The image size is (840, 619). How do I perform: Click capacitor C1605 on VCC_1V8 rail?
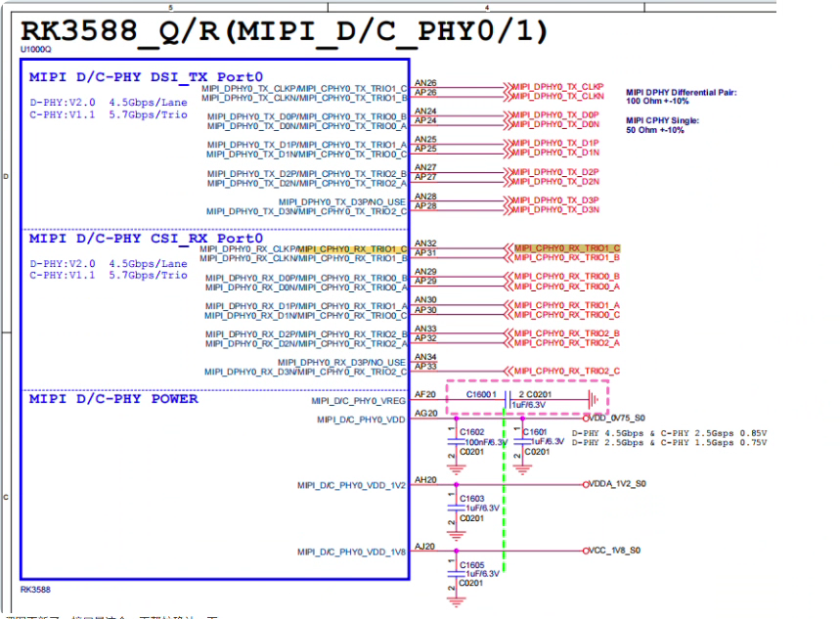[x=456, y=573]
